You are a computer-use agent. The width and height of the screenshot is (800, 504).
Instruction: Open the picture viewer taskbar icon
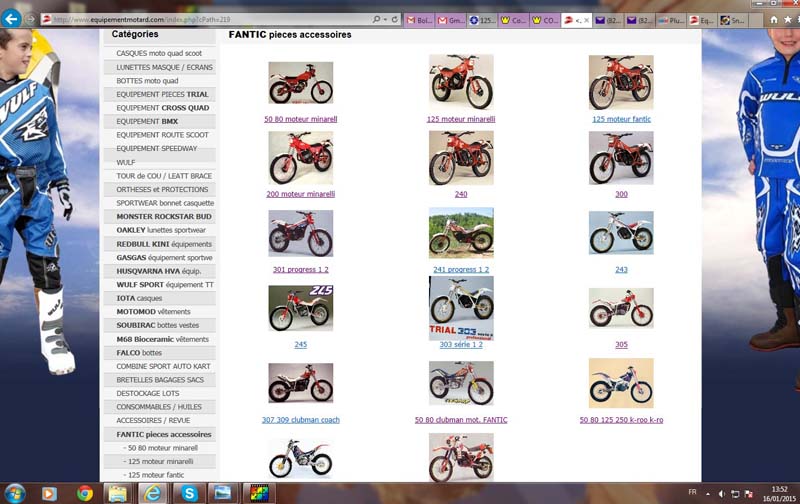[x=223, y=493]
